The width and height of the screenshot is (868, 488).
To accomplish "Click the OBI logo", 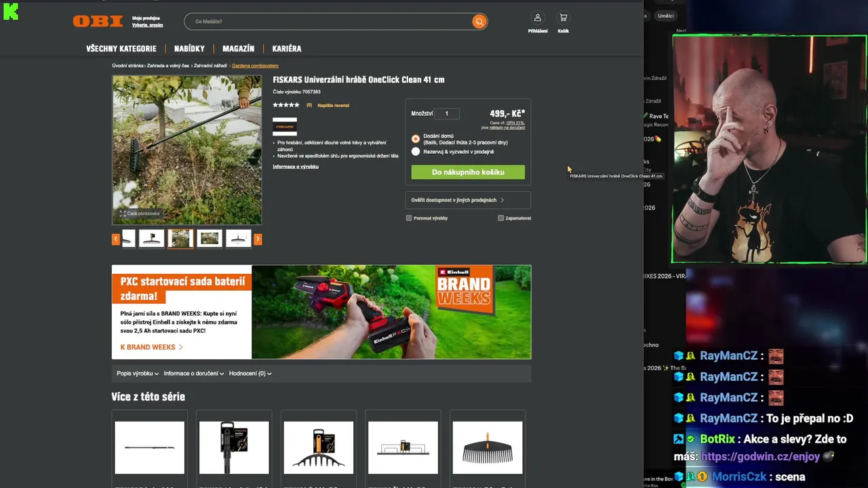I will coord(98,21).
